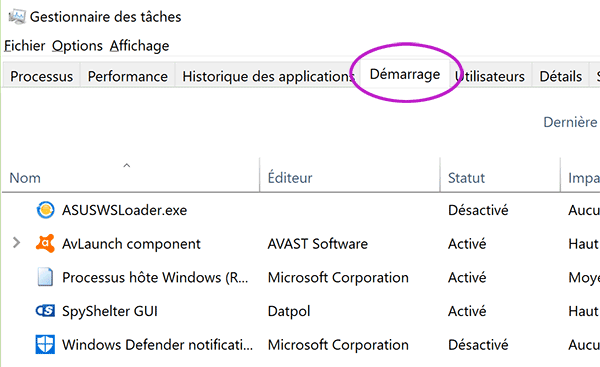The height and width of the screenshot is (367, 600).
Task: Sort by the Éditeur column header
Action: pyautogui.click(x=350, y=175)
